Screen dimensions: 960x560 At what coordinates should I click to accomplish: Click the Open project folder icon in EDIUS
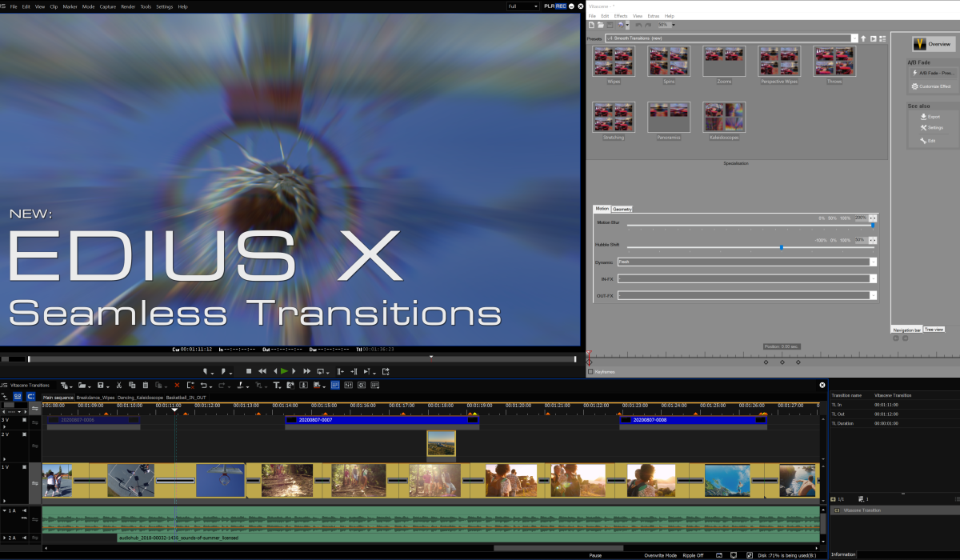point(82,385)
